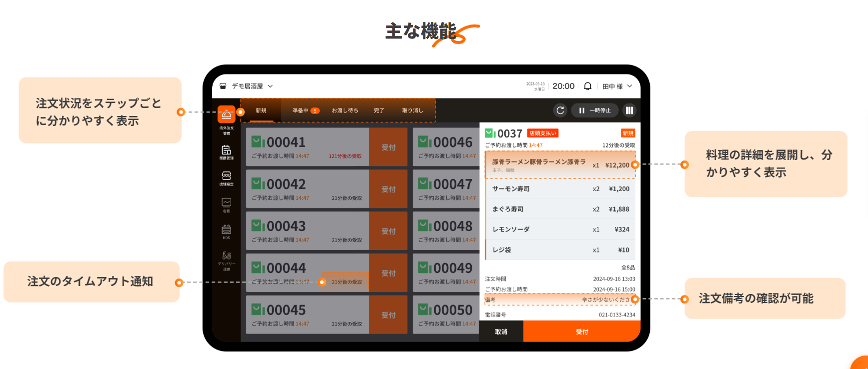Image resolution: width=868 pixels, height=369 pixels.
Task: Click the green bag icon on order 00049
Action: [425, 268]
